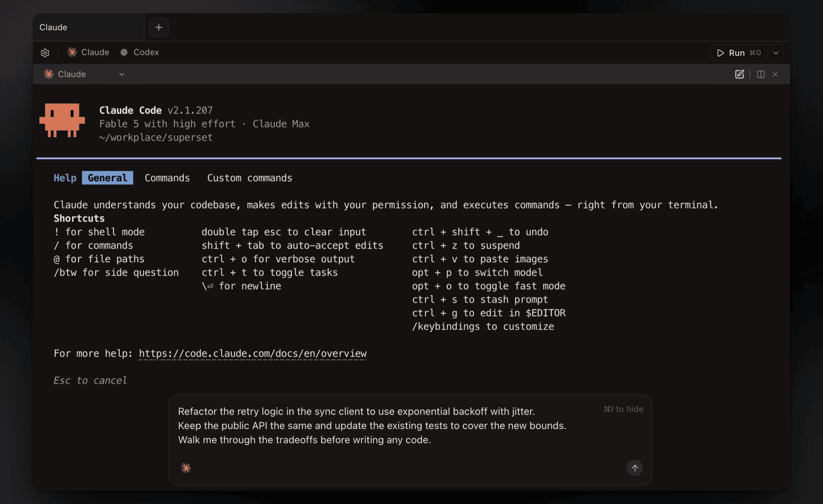823x504 pixels.
Task: Expand the Run options dropdown arrow
Action: click(776, 53)
